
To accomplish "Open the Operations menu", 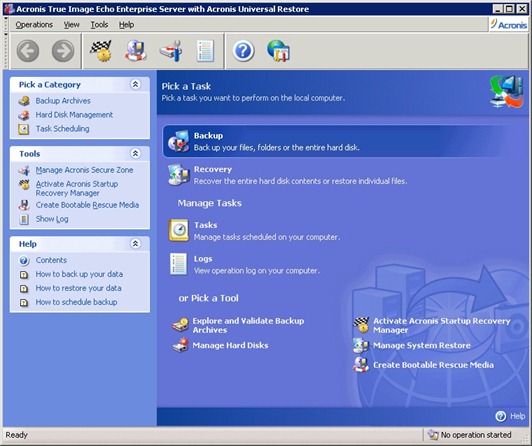I will 34,25.
